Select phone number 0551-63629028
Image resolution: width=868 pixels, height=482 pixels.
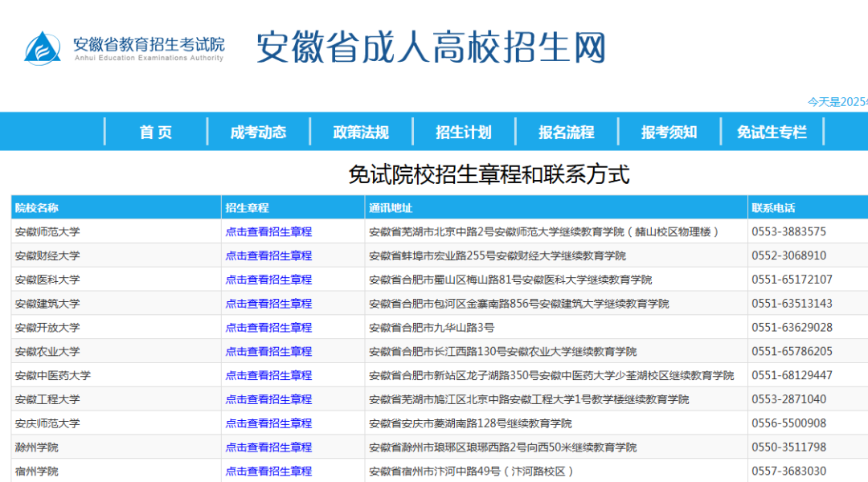point(792,328)
